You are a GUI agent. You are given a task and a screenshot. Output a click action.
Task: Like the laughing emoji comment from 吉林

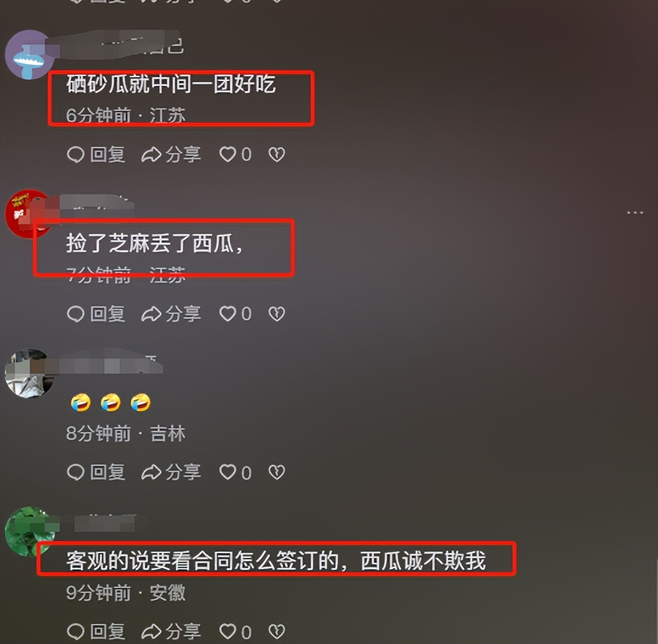[x=235, y=472]
